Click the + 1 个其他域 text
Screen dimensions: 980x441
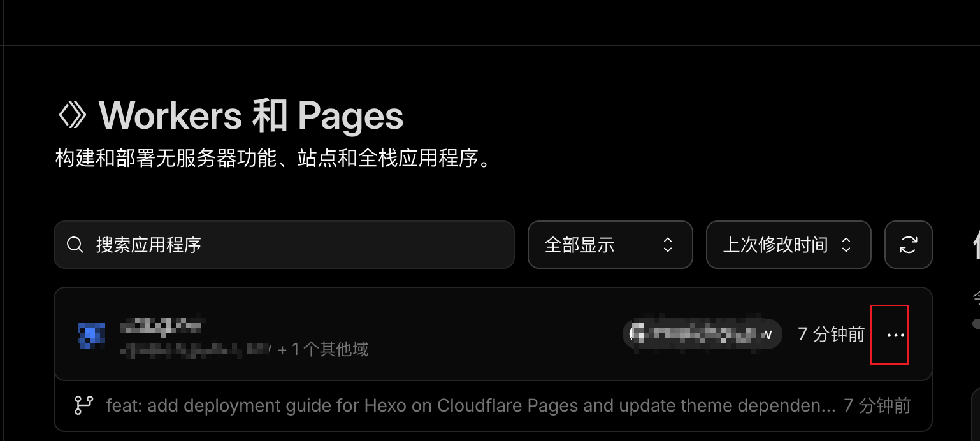tap(323, 349)
